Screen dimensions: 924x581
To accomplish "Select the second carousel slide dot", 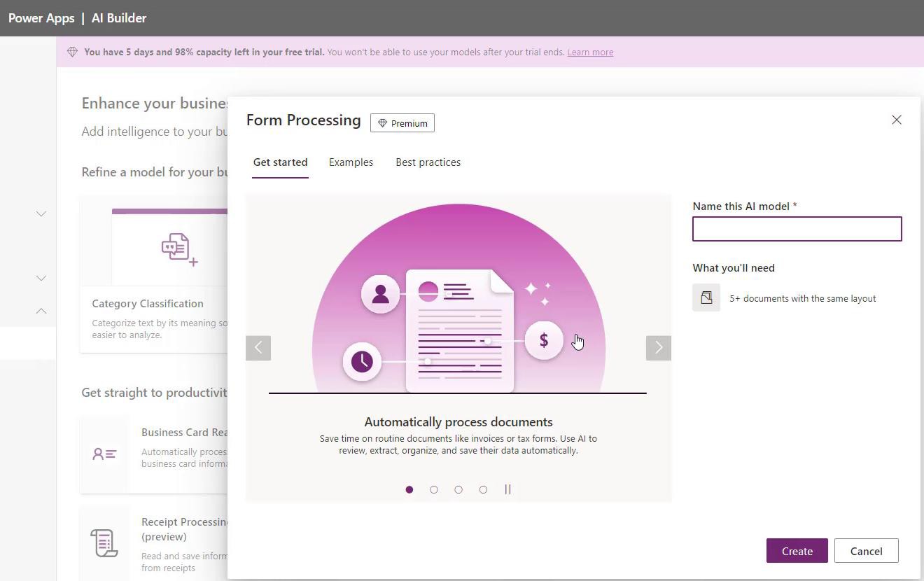I will [434, 489].
